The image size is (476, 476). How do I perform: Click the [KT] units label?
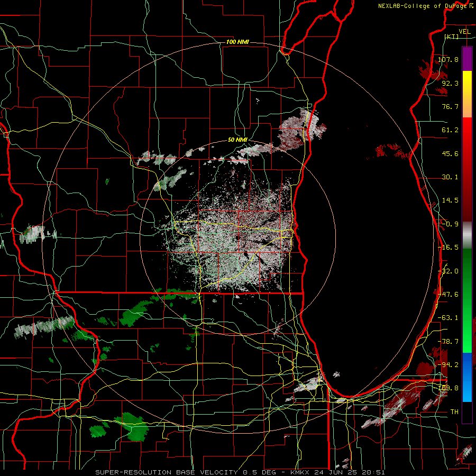point(451,36)
